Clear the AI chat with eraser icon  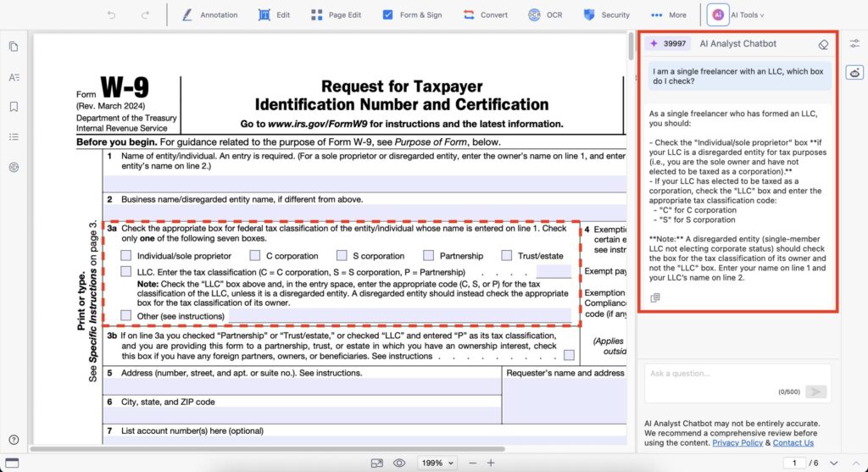pos(823,44)
